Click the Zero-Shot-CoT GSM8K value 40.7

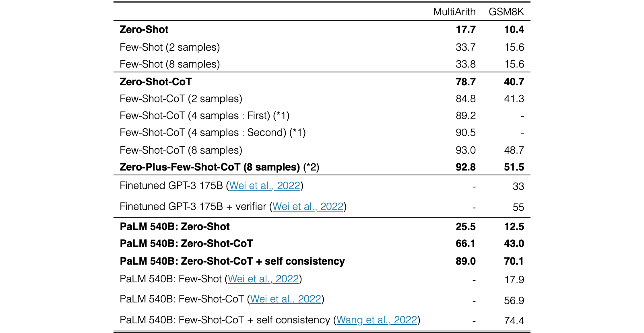[514, 82]
